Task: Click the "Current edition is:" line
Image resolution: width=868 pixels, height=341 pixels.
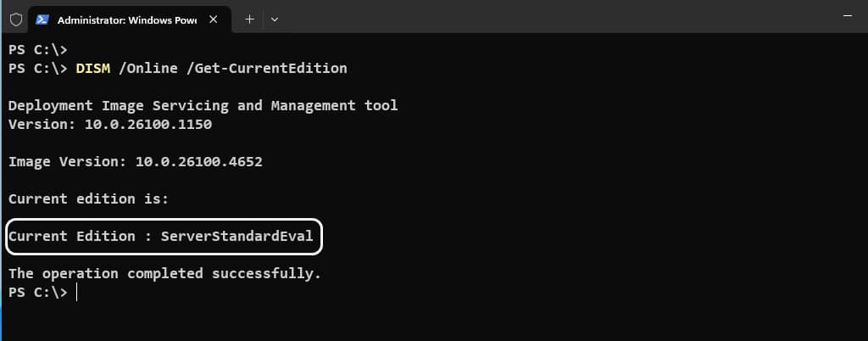Action: (x=88, y=198)
